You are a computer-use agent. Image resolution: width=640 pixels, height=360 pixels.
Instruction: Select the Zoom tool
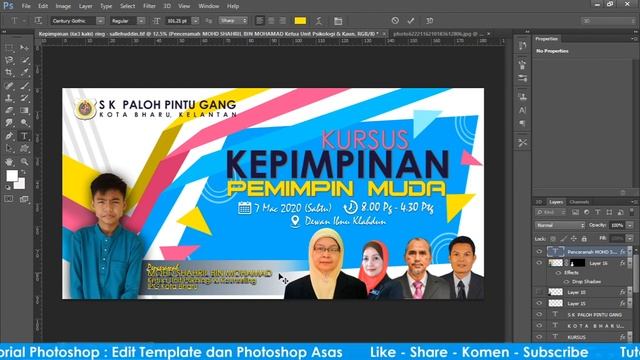pos(24,162)
